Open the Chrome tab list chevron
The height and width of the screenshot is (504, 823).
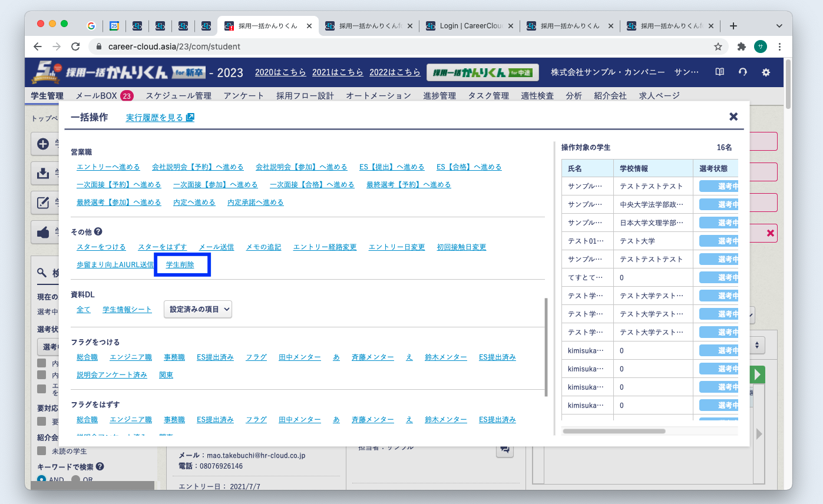pos(779,26)
